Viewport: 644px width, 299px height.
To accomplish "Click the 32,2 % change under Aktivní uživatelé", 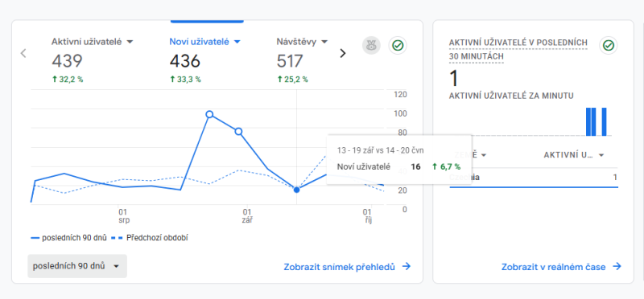I will 68,79.
